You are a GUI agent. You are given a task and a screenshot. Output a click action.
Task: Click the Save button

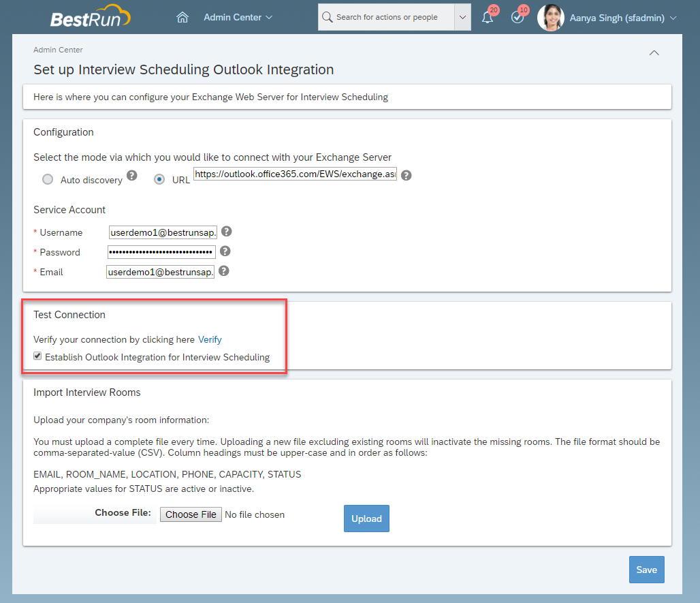click(646, 570)
